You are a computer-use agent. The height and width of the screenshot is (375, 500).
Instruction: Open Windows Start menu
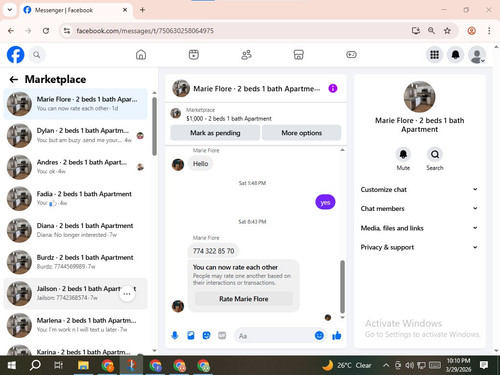(x=12, y=366)
